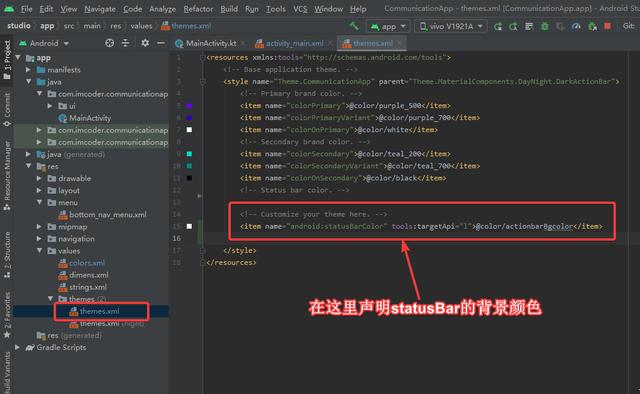The image size is (640, 394).
Task: Click the Android Studio logo icon
Action: (x=9, y=9)
